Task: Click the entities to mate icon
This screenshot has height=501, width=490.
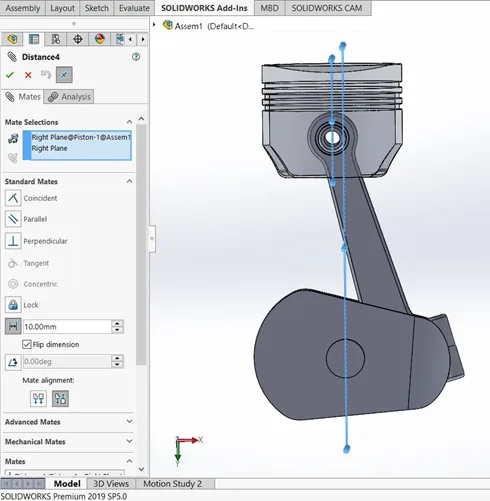Action: pos(13,138)
